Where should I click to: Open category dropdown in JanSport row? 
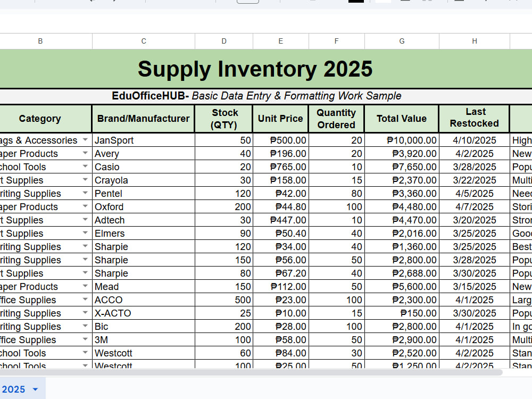(x=85, y=140)
